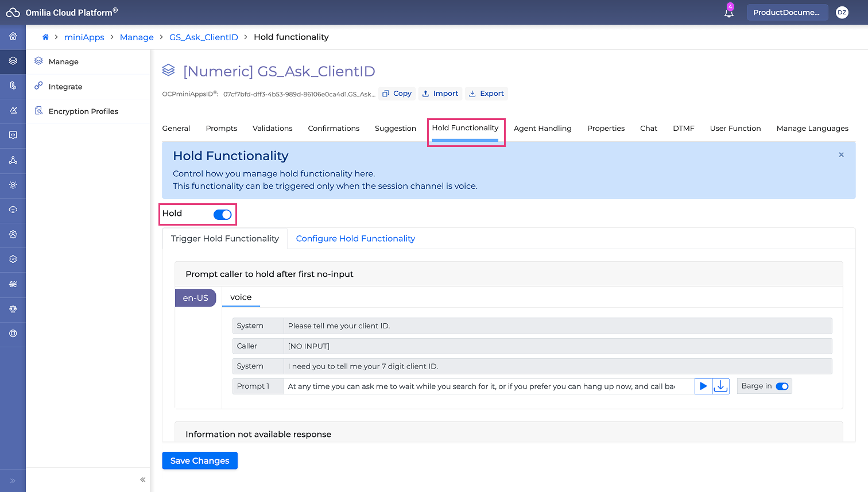Click the Prompt 1 text field

488,386
